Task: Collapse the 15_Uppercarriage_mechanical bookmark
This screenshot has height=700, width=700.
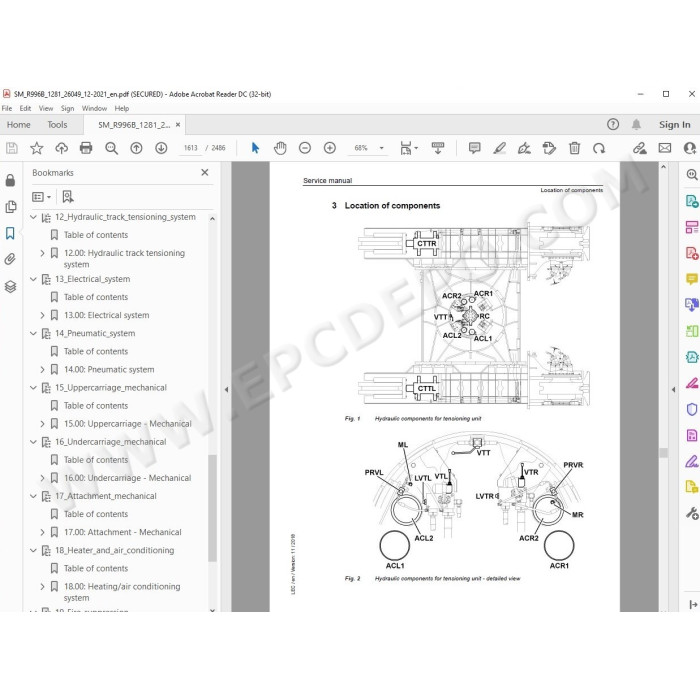Action: 33,388
